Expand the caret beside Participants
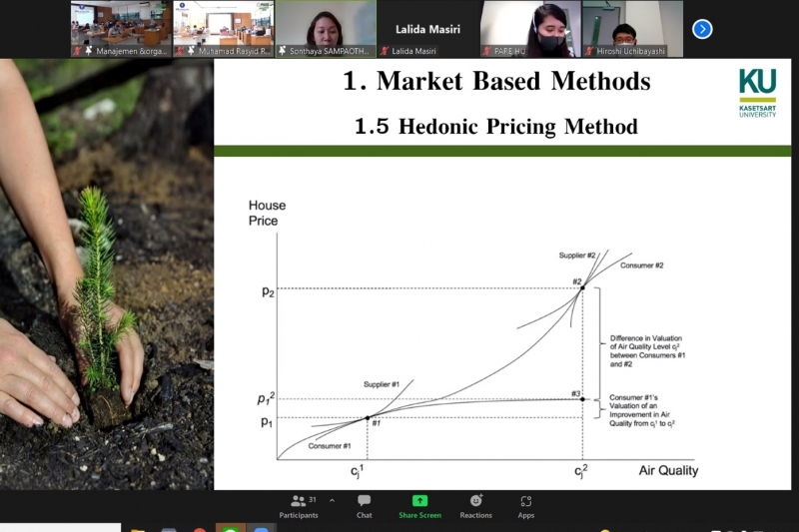The width and height of the screenshot is (799, 532). (332, 500)
